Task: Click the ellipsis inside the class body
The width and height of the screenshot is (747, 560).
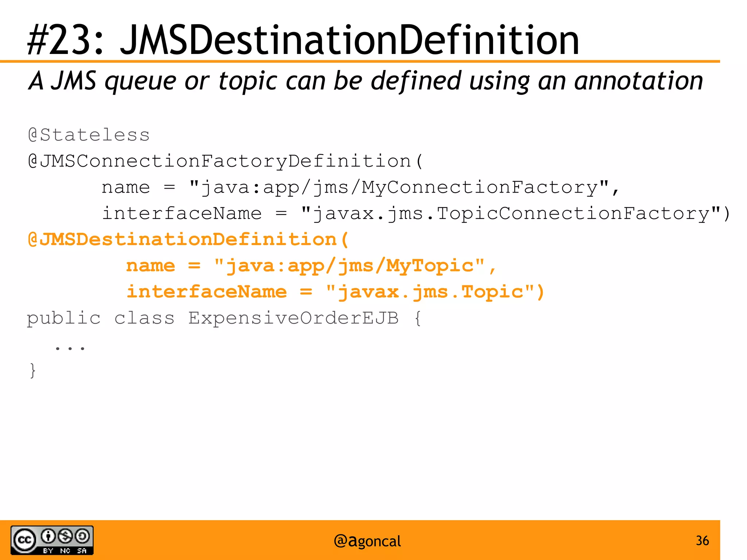Action: [x=70, y=348]
